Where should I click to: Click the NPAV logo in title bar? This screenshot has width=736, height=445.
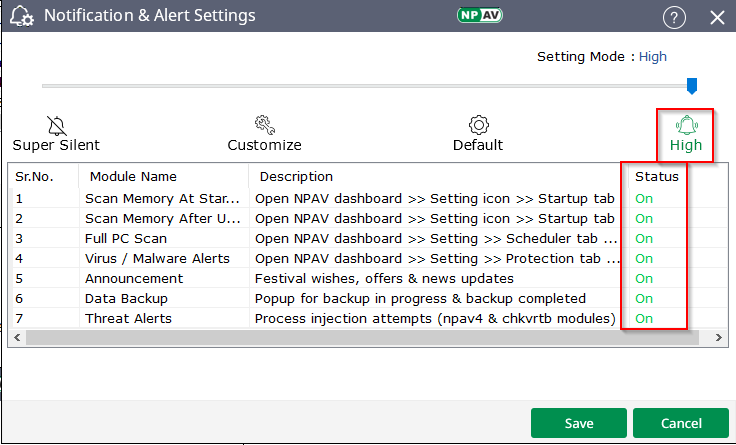coord(479,15)
